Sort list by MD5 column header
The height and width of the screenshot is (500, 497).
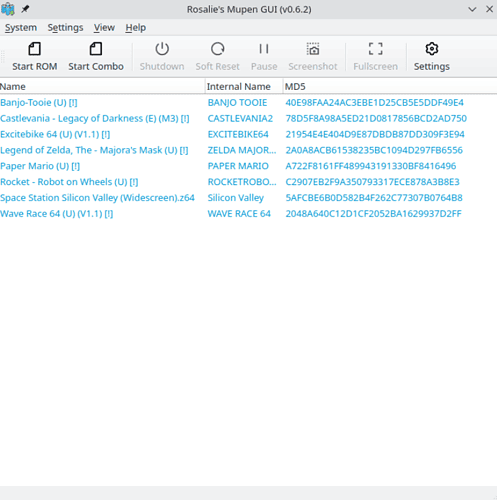[x=390, y=87]
